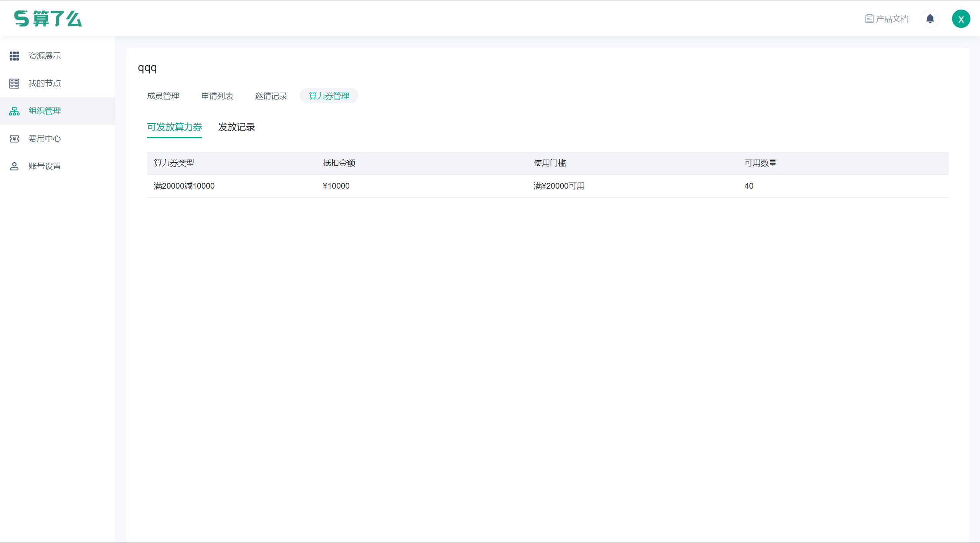
Task: Go to the 资源展示 menu item
Action: (x=45, y=56)
